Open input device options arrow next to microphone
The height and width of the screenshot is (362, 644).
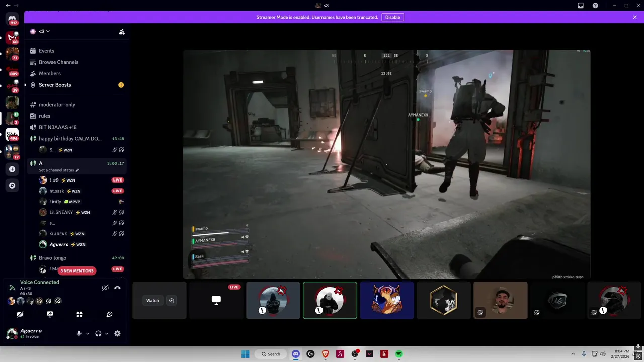[88, 333]
